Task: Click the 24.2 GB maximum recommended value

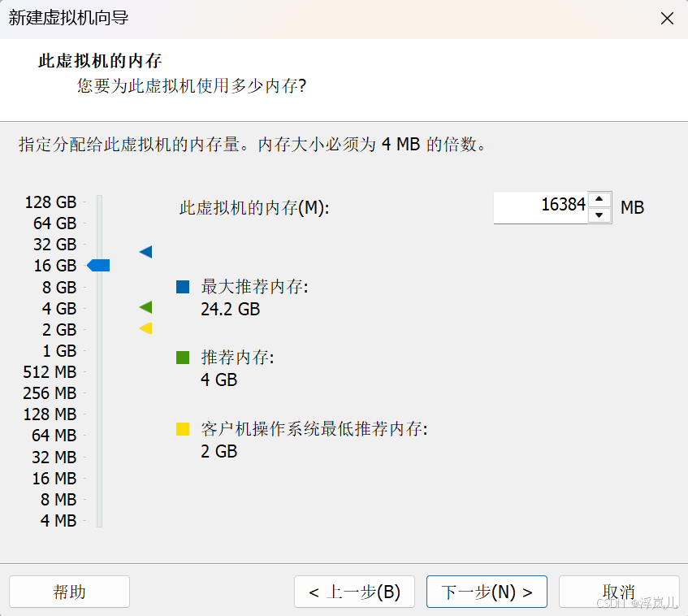Action: point(231,310)
